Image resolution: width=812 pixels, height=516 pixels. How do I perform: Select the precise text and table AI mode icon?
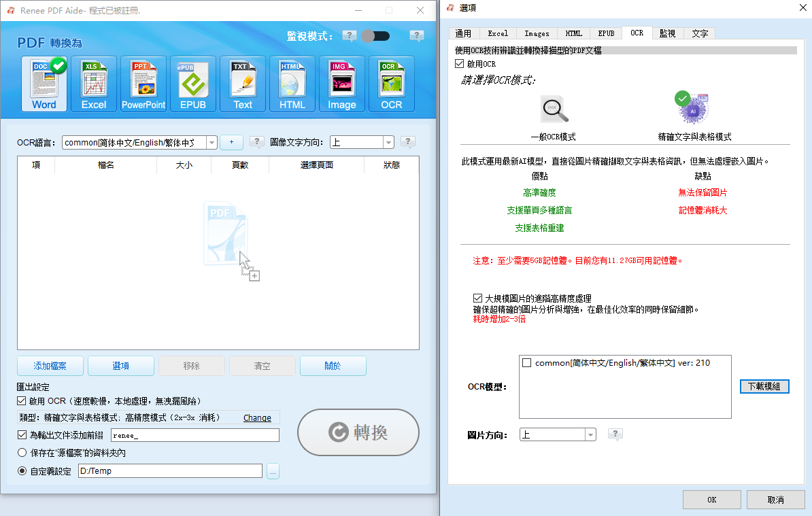(692, 107)
